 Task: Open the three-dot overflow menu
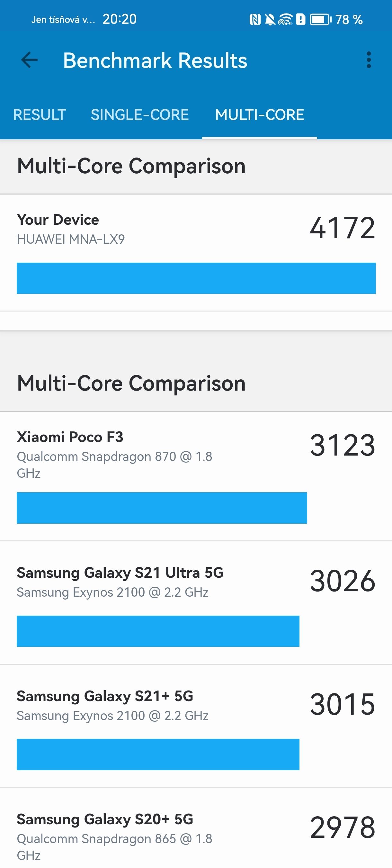[370, 60]
